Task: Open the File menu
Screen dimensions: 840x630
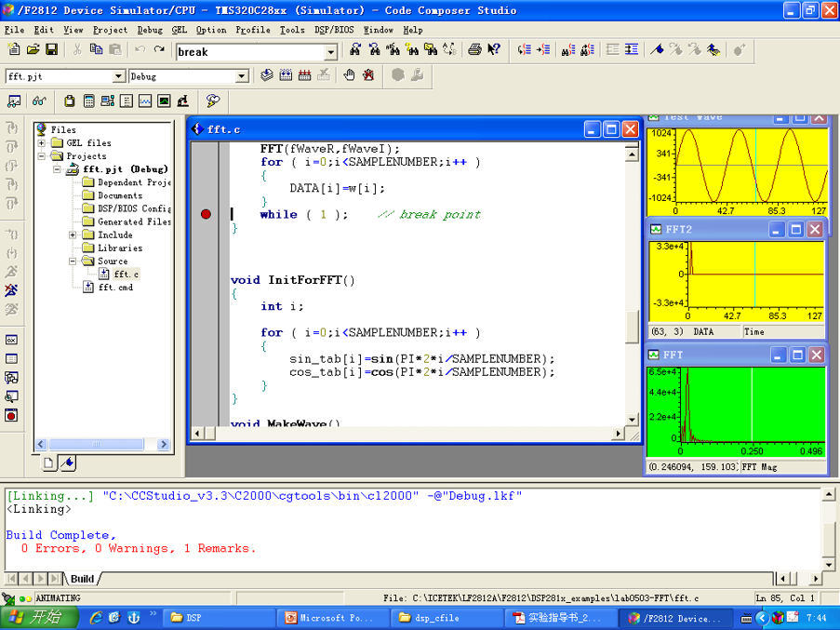Action: pyautogui.click(x=15, y=30)
